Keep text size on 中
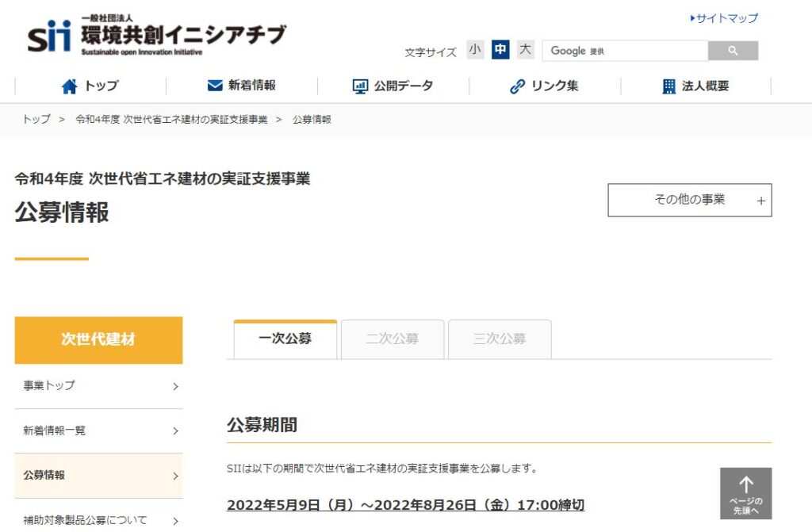Image resolution: width=812 pixels, height=532 pixels. (x=500, y=49)
